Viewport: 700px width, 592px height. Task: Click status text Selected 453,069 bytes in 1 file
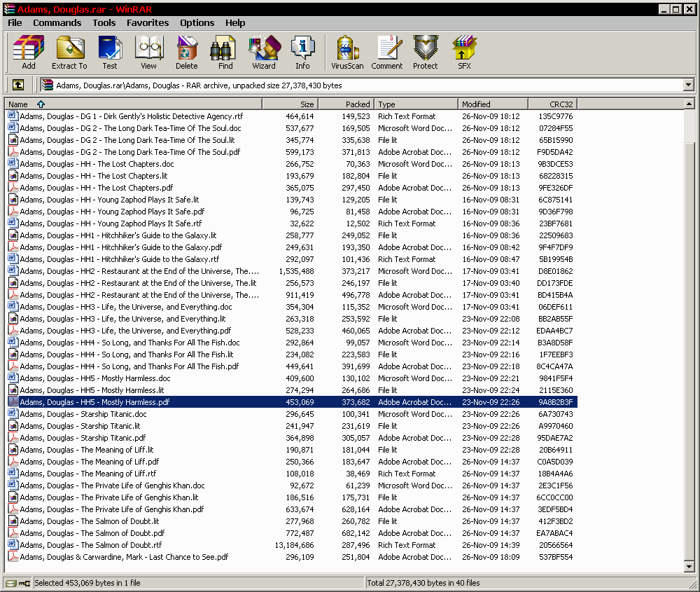(87, 583)
